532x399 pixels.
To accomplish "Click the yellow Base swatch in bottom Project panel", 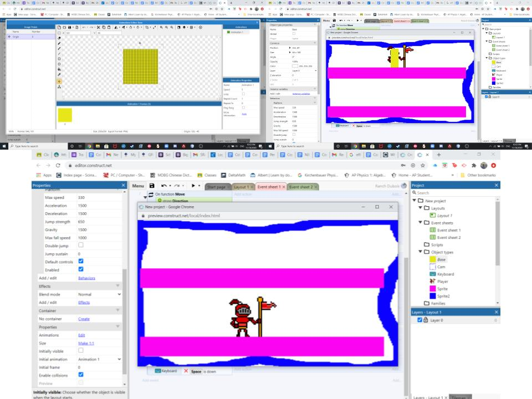I will [433, 259].
